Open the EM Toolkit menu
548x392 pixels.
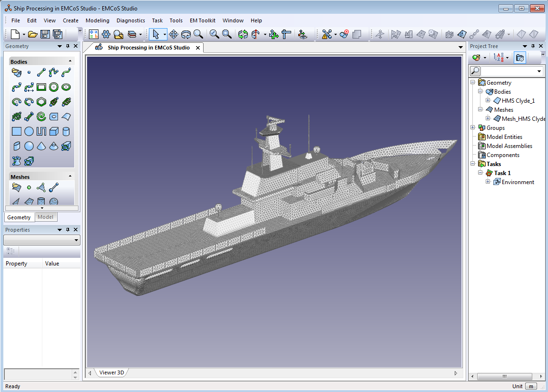tap(202, 20)
